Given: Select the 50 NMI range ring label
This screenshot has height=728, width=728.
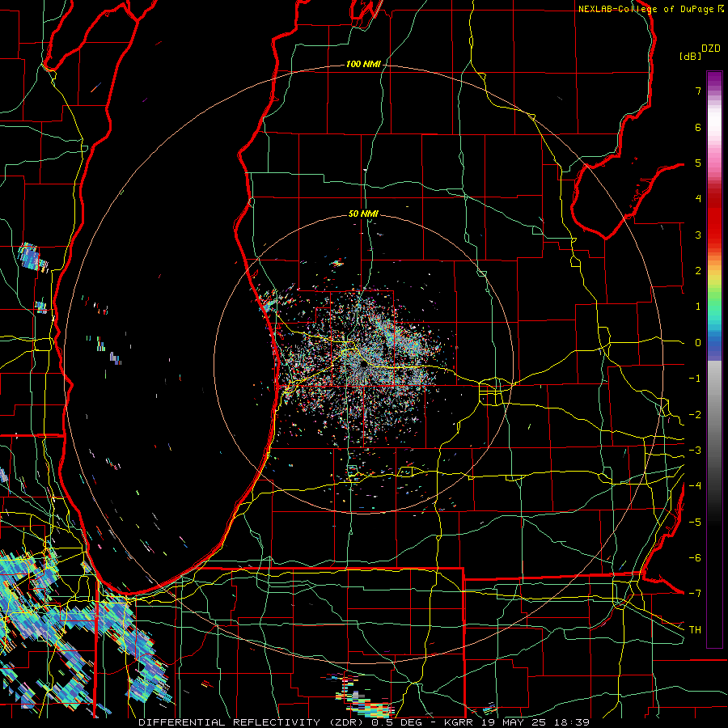Looking at the screenshot, I should coord(363,214).
